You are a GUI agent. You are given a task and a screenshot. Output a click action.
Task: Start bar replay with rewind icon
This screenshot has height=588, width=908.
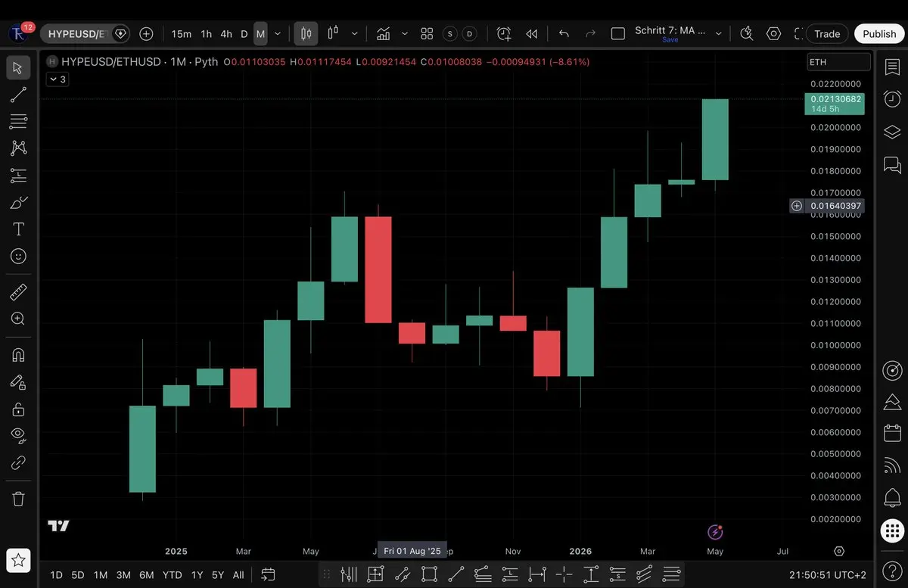(532, 33)
